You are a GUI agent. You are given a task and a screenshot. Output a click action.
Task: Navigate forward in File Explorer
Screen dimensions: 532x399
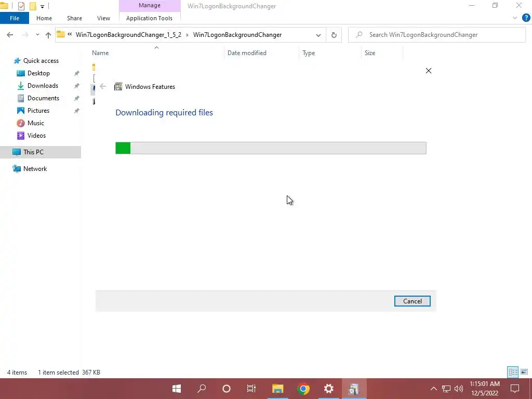(25, 35)
